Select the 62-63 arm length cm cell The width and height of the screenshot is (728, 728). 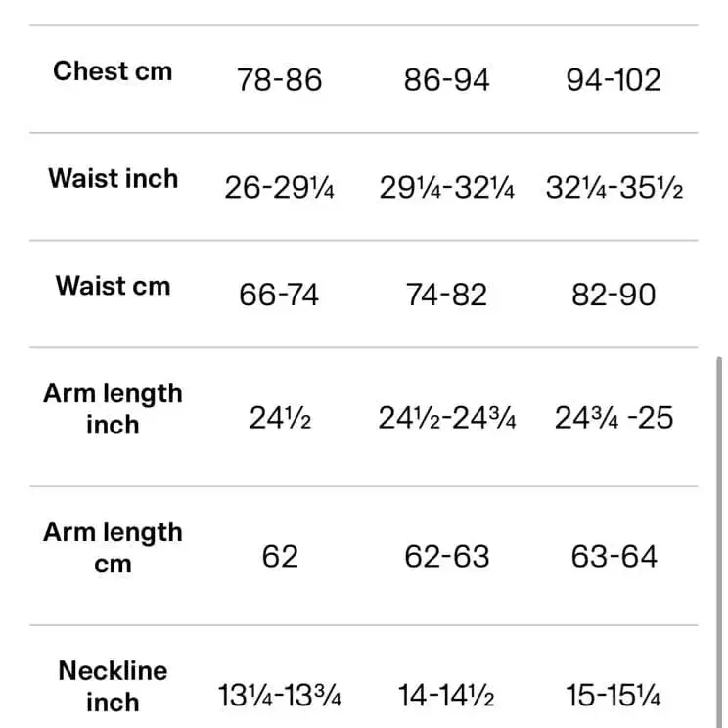click(x=446, y=557)
